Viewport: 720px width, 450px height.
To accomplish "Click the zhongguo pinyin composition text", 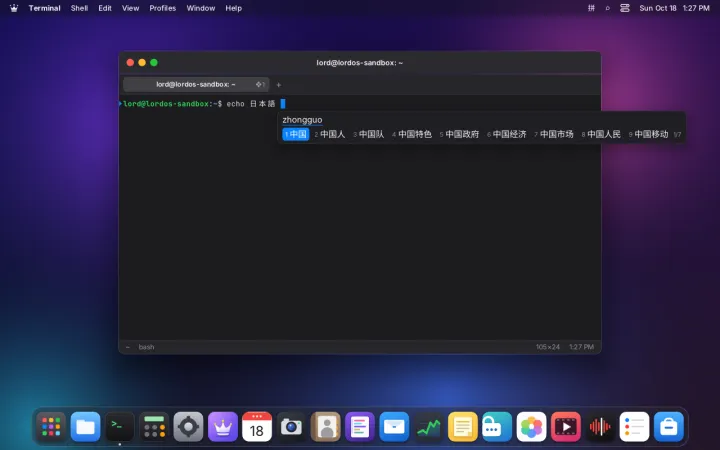I will point(302,120).
